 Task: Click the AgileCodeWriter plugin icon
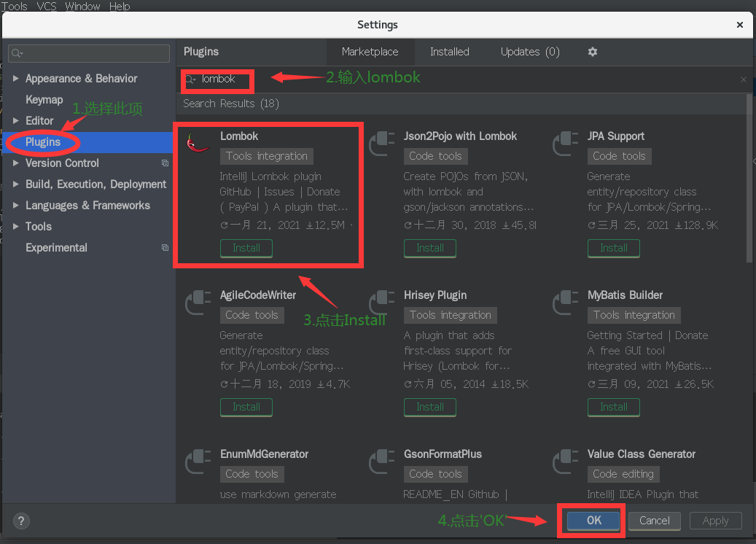198,303
